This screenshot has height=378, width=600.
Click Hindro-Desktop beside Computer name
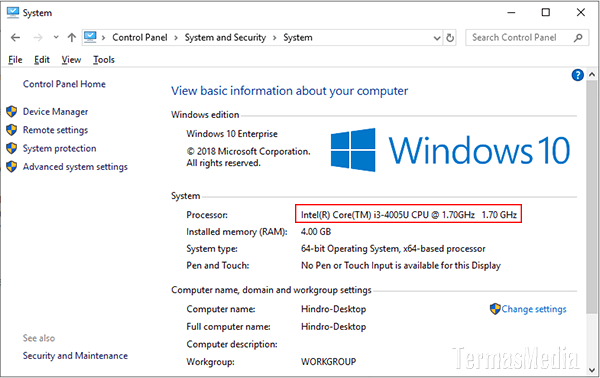point(333,309)
